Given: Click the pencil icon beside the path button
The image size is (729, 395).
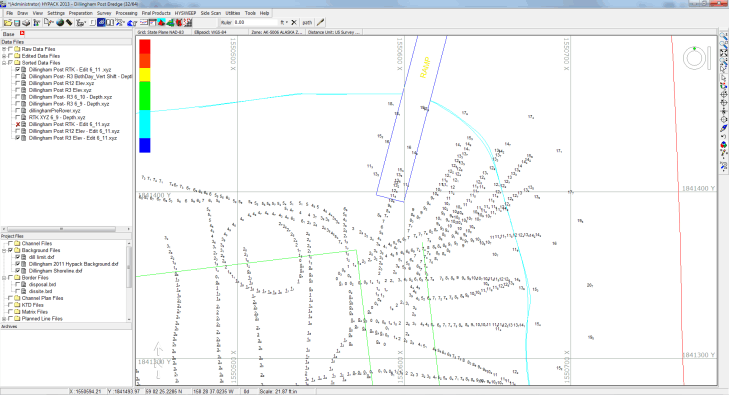Looking at the screenshot, I should click(320, 22).
